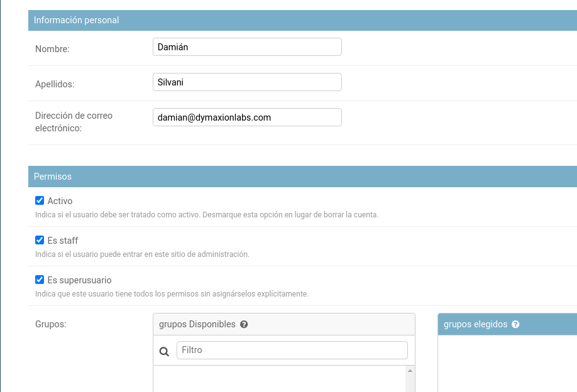The height and width of the screenshot is (392, 577).
Task: Click the Permisos section header
Action: pos(302,177)
